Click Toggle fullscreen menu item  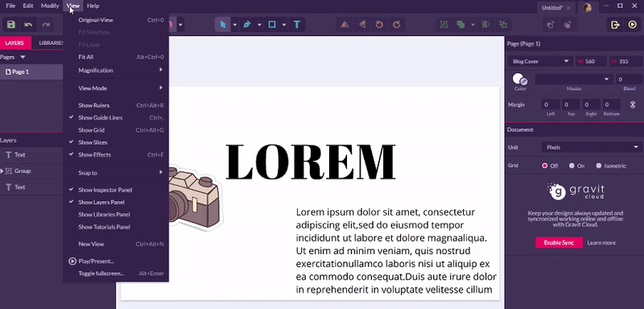116,274
